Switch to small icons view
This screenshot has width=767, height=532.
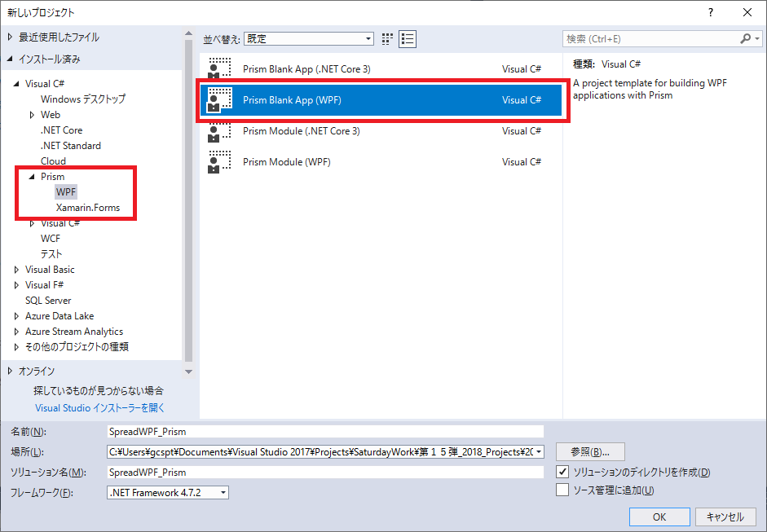tap(387, 38)
